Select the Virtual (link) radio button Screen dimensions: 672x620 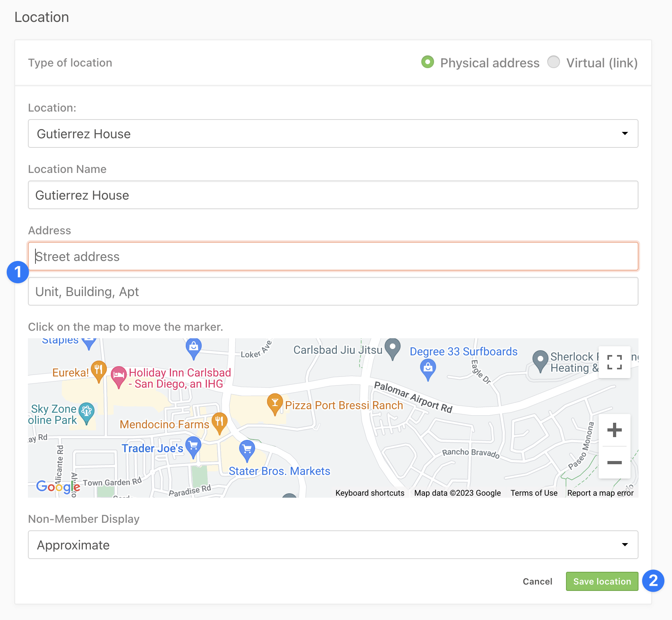coord(554,62)
